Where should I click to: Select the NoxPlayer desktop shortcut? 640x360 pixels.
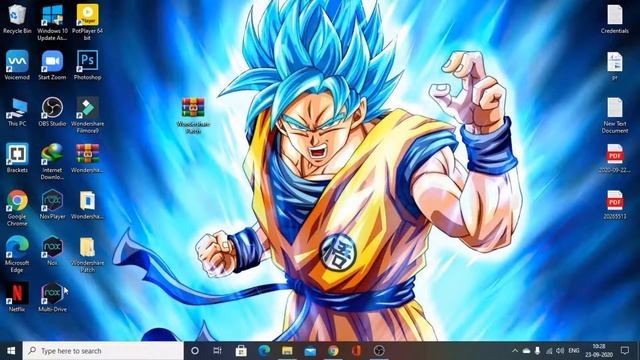pos(52,205)
